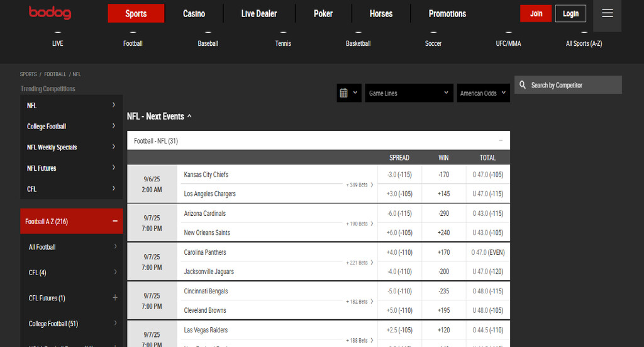Screen dimensions: 644x347
Task: Open NFL Futures arrow
Action: pyautogui.click(x=114, y=168)
